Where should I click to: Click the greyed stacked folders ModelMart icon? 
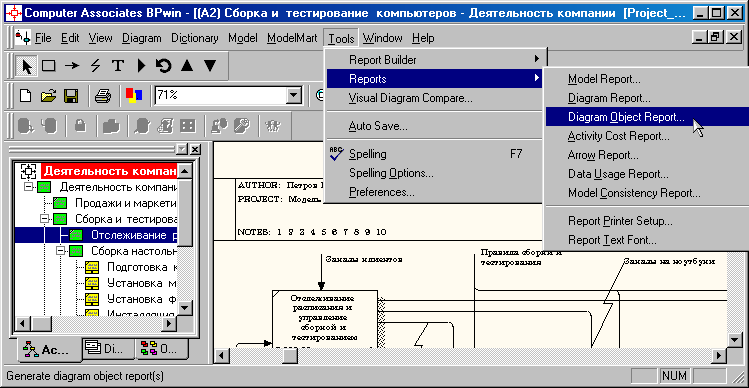point(110,126)
